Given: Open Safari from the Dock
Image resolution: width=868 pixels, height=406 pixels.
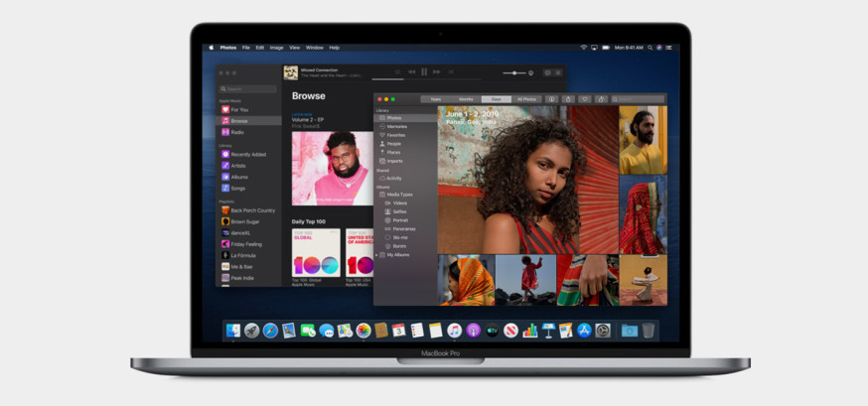Looking at the screenshot, I should (270, 331).
